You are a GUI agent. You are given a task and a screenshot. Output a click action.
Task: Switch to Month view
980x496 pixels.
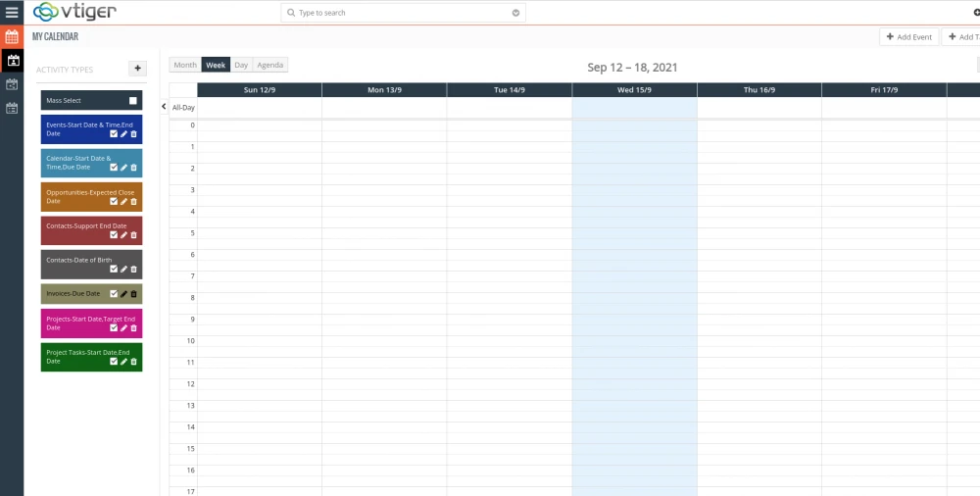(x=185, y=66)
